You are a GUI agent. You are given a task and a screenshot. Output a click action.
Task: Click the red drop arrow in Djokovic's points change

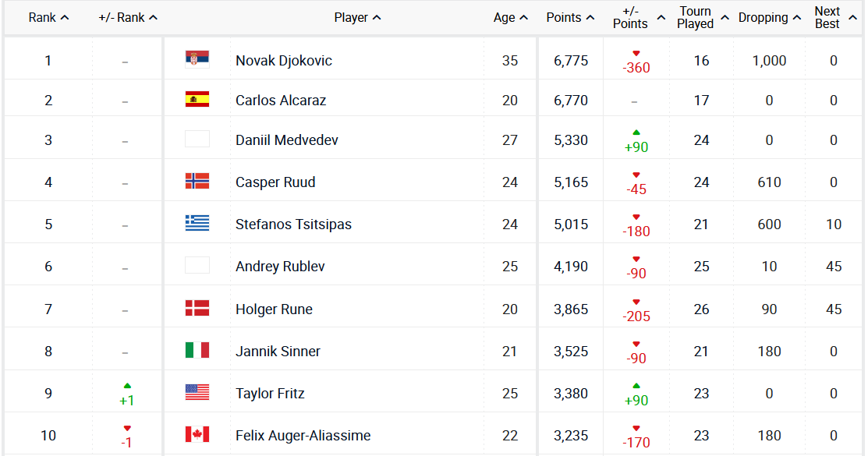(x=636, y=53)
